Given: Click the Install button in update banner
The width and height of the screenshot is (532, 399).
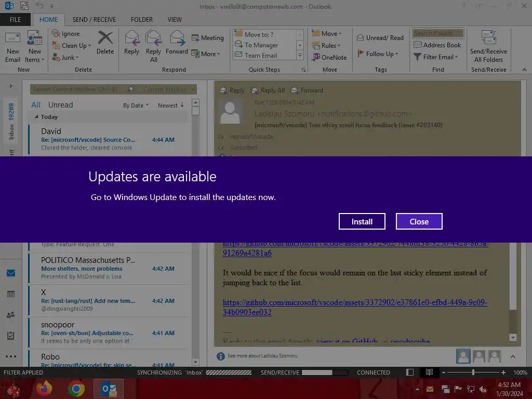Looking at the screenshot, I should tap(362, 221).
